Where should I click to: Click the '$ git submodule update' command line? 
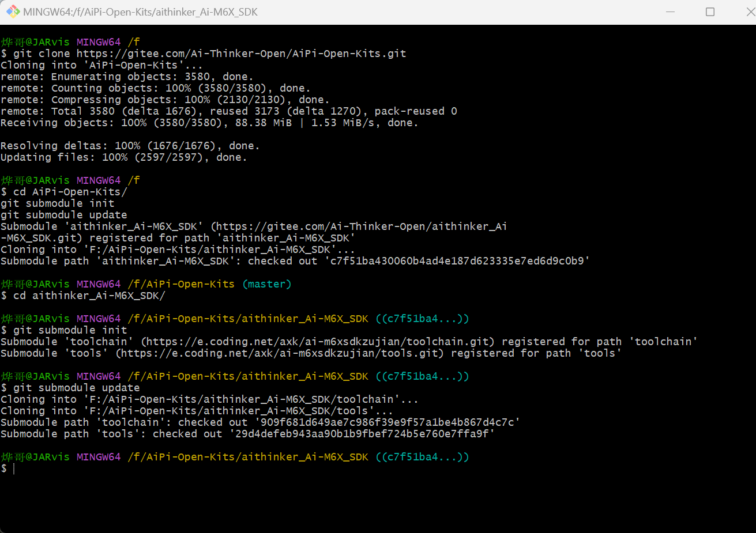(x=70, y=388)
